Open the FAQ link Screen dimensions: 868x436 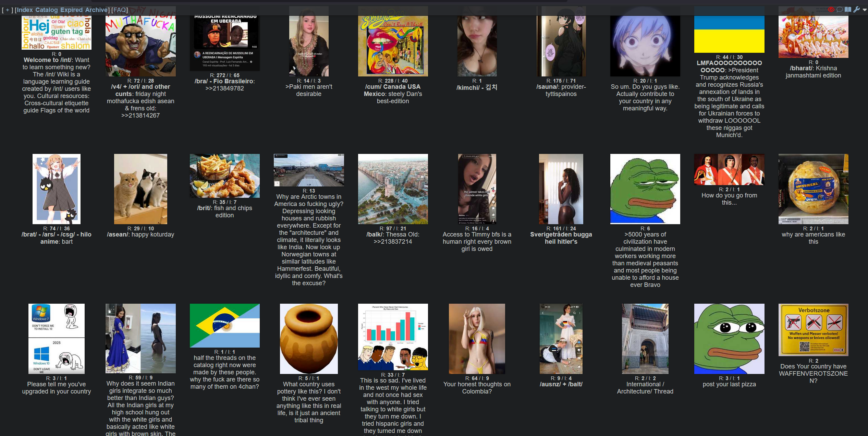pos(120,10)
